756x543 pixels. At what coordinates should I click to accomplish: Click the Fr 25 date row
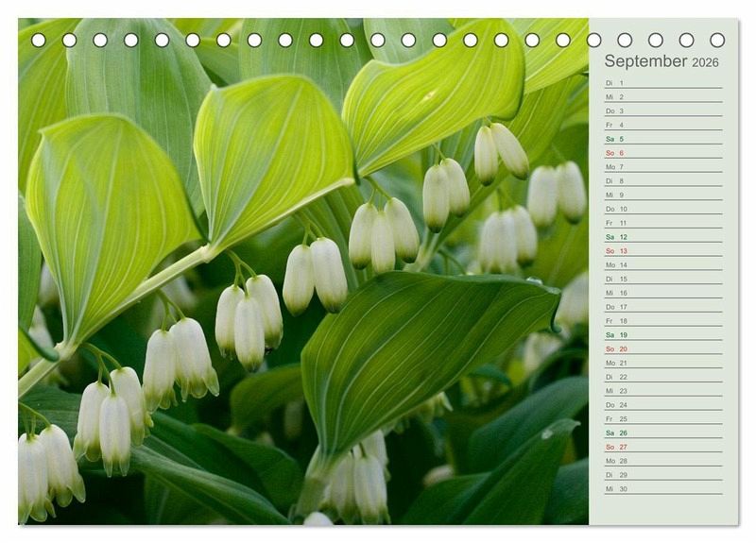click(x=662, y=418)
